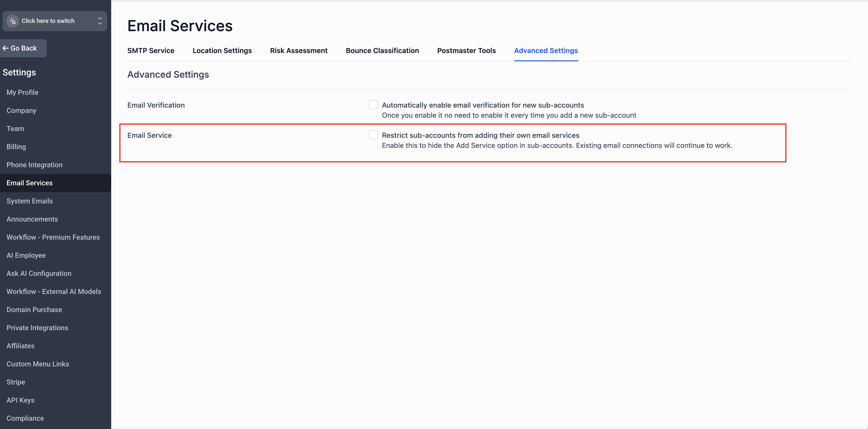Go to System Emails page
The image size is (868, 429).
[x=30, y=201]
